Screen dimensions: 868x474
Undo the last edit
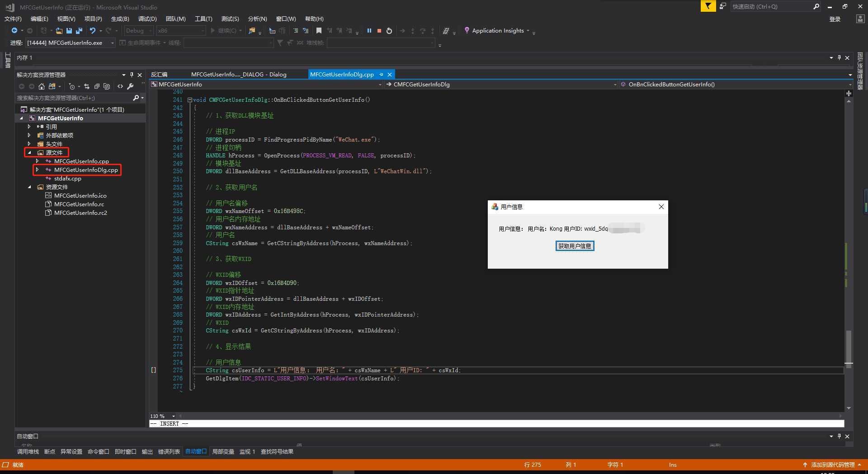93,30
